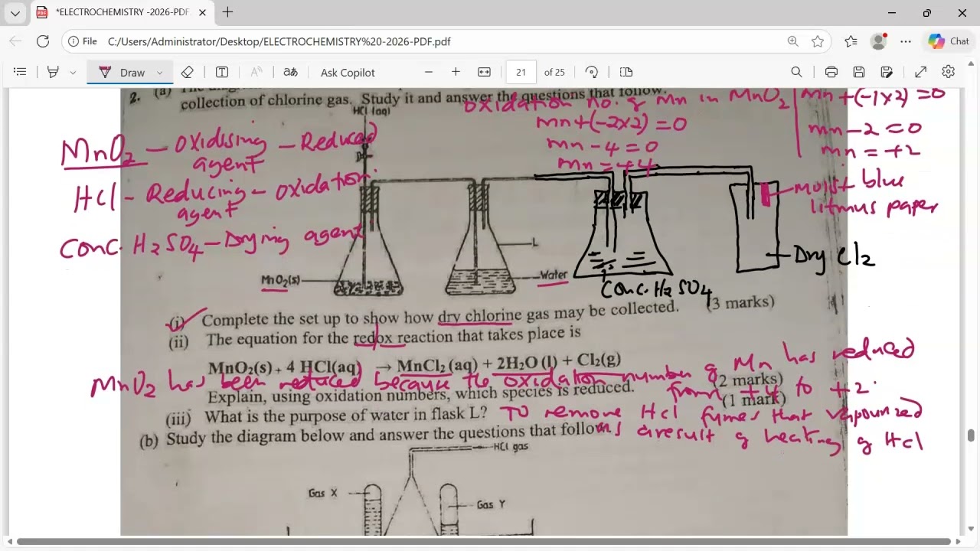This screenshot has width=980, height=551.
Task: Rotate the PDF page
Action: pyautogui.click(x=592, y=72)
